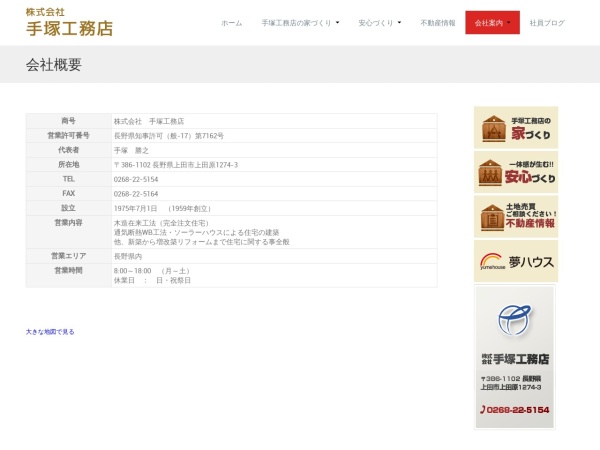Screen dimensions: 600x450
Task: Click the yumehouse rainbow logo icon
Action: [492, 261]
